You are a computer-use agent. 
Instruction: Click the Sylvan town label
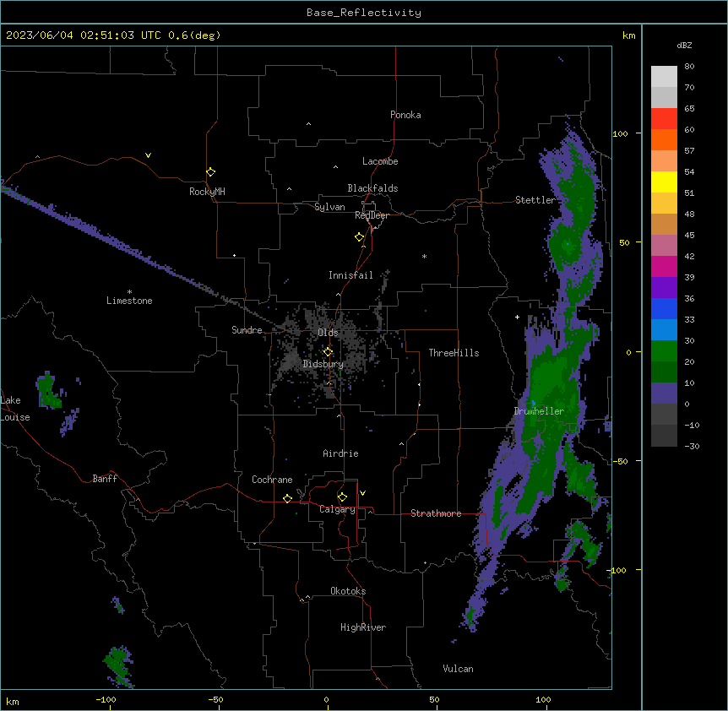[329, 207]
